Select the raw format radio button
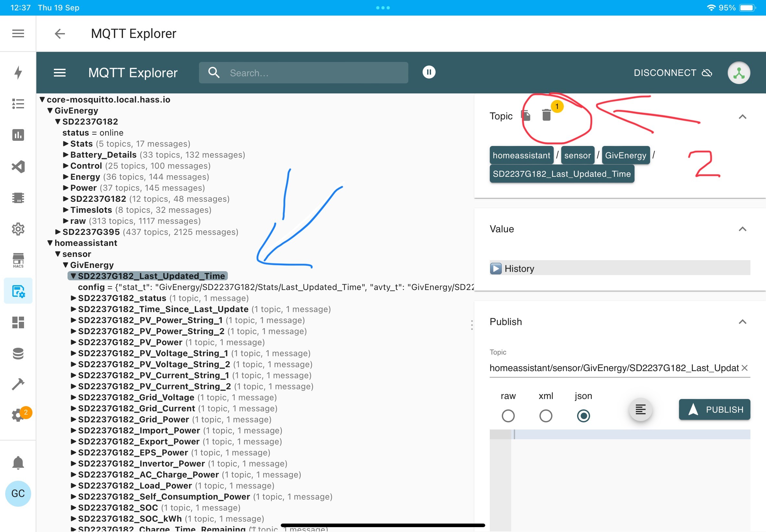The height and width of the screenshot is (532, 766). coord(508,416)
